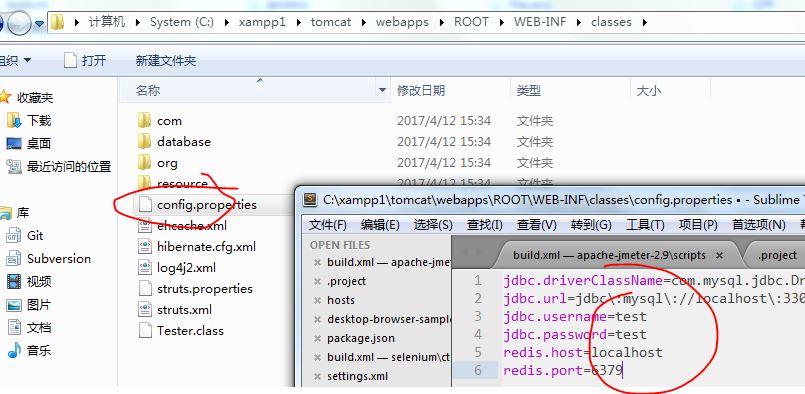Close settings.xml in Open Files sidebar
The height and width of the screenshot is (394, 805).
coord(317,377)
